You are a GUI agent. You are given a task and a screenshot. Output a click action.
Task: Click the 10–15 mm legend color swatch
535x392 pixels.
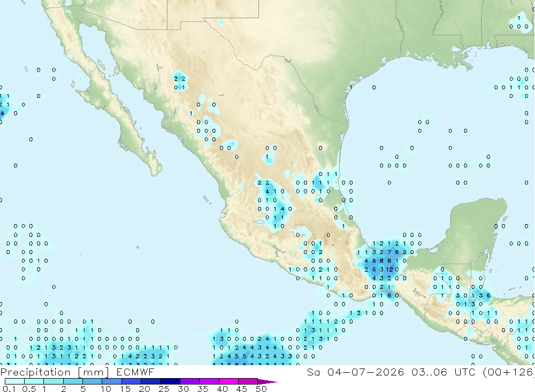coord(112,381)
